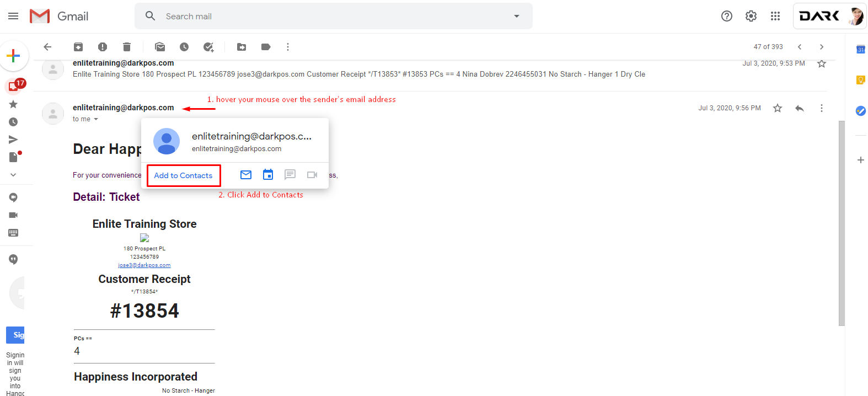
Task: Open the Labels icon
Action: click(x=266, y=47)
